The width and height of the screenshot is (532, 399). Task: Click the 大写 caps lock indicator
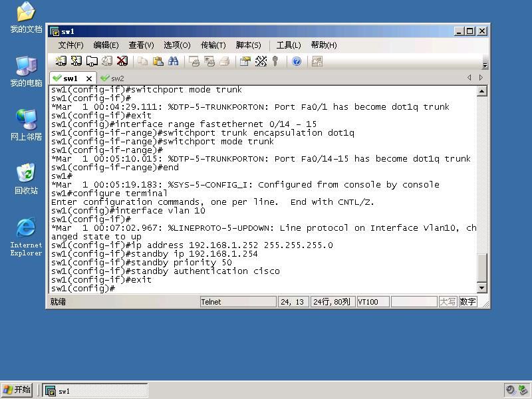click(x=448, y=302)
